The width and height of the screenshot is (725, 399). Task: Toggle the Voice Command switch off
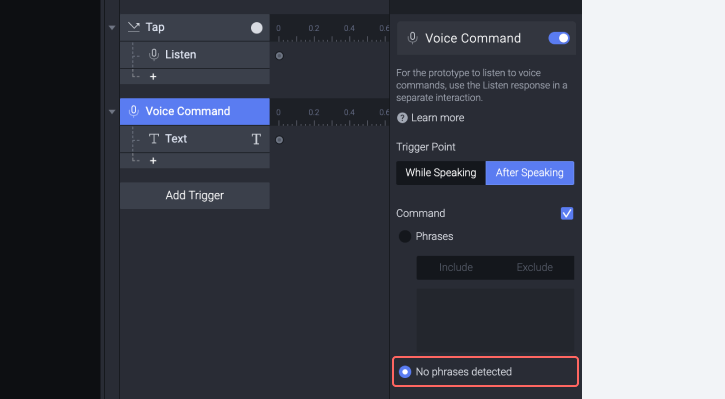pyautogui.click(x=559, y=38)
